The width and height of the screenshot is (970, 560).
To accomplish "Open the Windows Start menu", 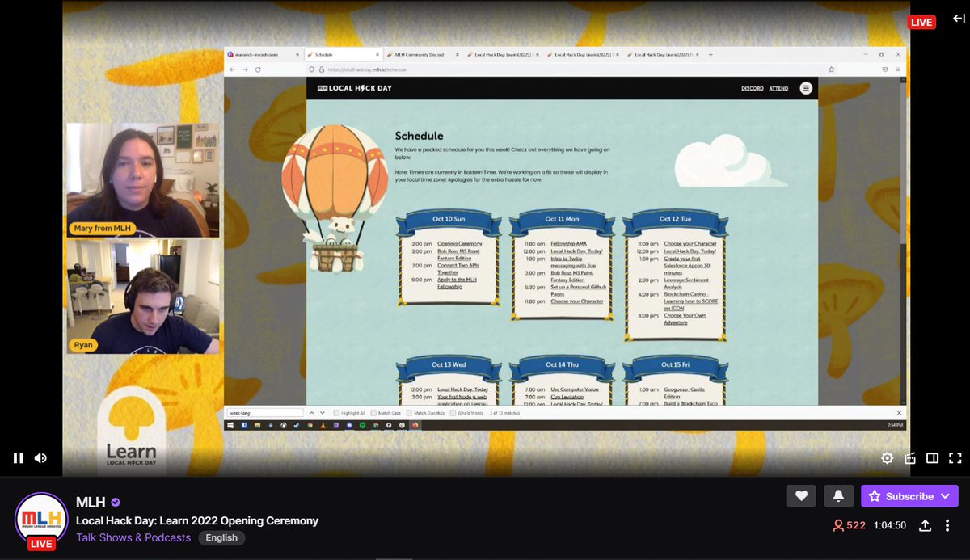I will pyautogui.click(x=231, y=424).
